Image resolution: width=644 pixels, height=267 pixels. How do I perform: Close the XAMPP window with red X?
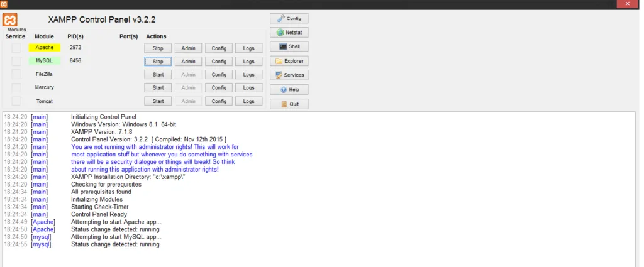point(628,4)
